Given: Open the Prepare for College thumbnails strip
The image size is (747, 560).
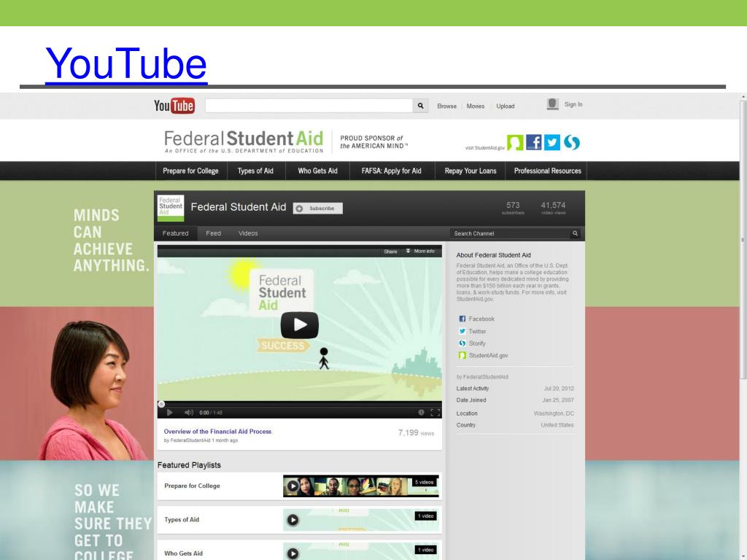Looking at the screenshot, I should coord(360,486).
